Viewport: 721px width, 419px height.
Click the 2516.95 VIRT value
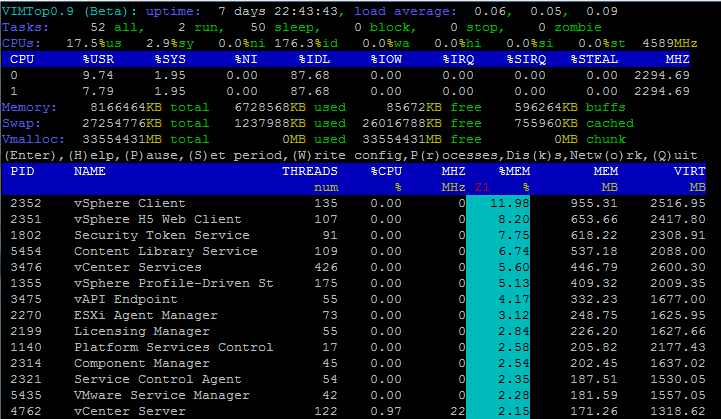pos(678,203)
